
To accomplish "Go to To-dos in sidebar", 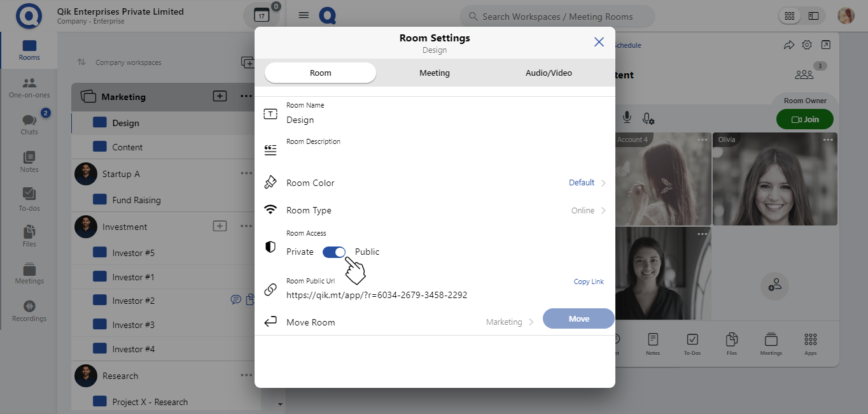I will coord(29,199).
